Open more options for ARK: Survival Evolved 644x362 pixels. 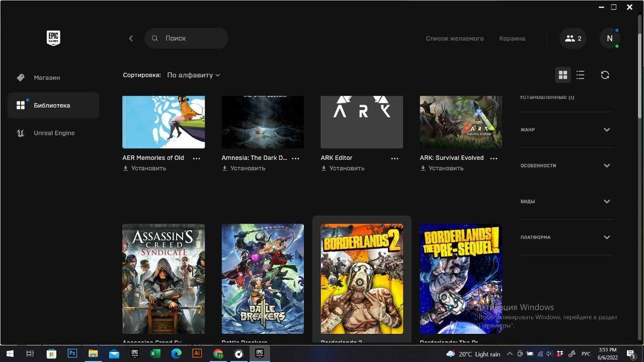494,158
